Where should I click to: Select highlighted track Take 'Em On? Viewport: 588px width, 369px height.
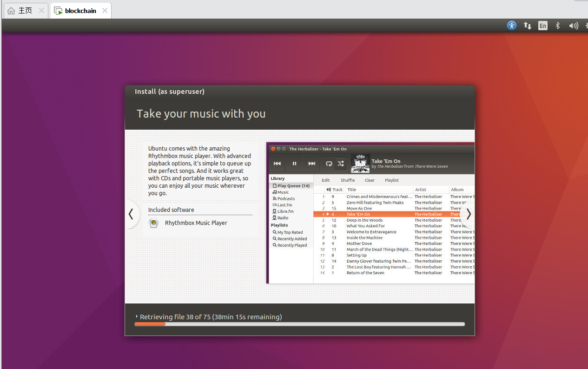(x=394, y=214)
